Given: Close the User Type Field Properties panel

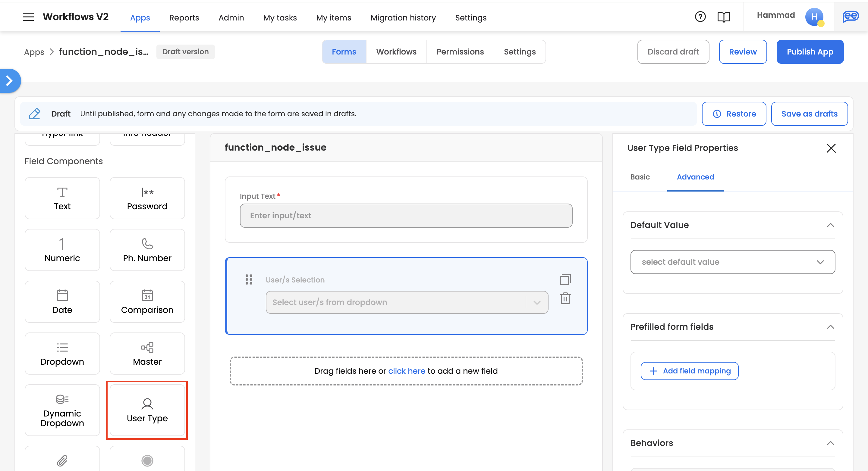Looking at the screenshot, I should coord(831,148).
